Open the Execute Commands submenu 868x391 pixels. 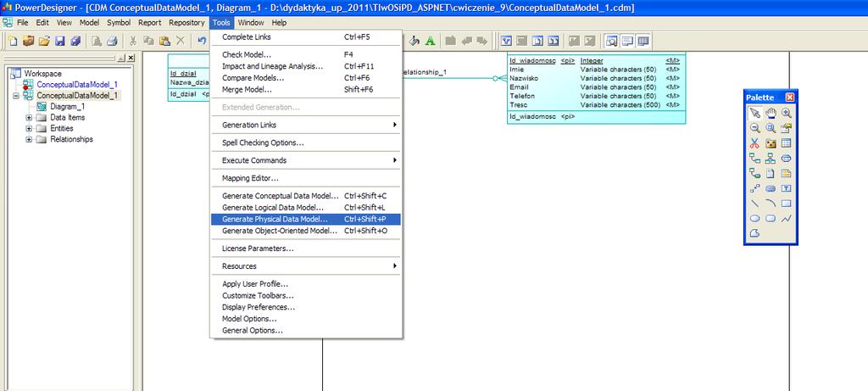point(306,160)
